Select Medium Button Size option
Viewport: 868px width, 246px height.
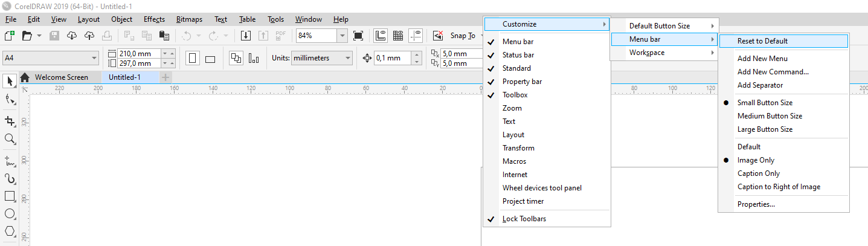click(783, 116)
